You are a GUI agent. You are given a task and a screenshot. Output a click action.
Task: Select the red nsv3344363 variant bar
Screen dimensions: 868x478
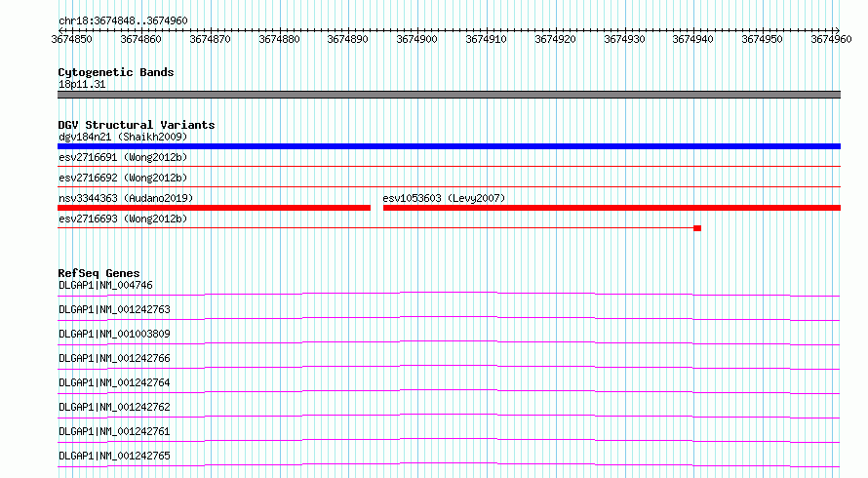point(215,208)
